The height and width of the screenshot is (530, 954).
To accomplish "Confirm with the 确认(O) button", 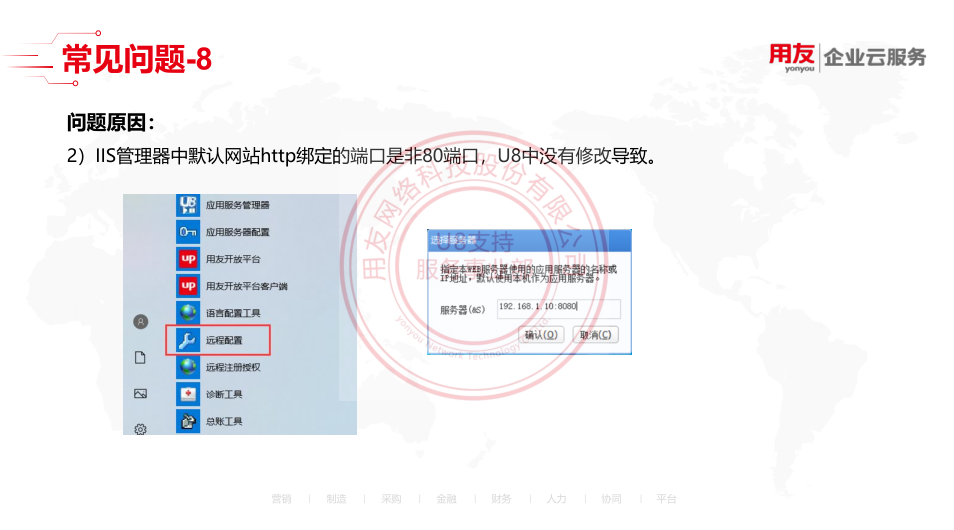I will [x=541, y=335].
